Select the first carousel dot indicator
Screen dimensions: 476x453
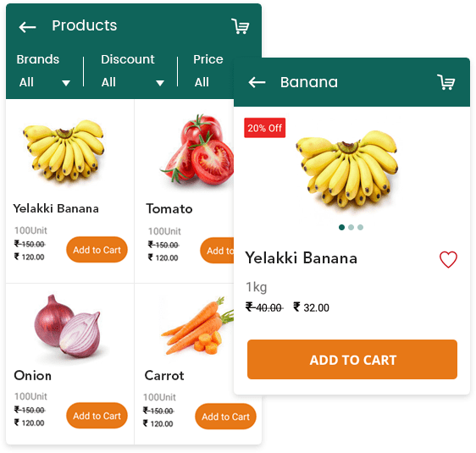tap(341, 227)
